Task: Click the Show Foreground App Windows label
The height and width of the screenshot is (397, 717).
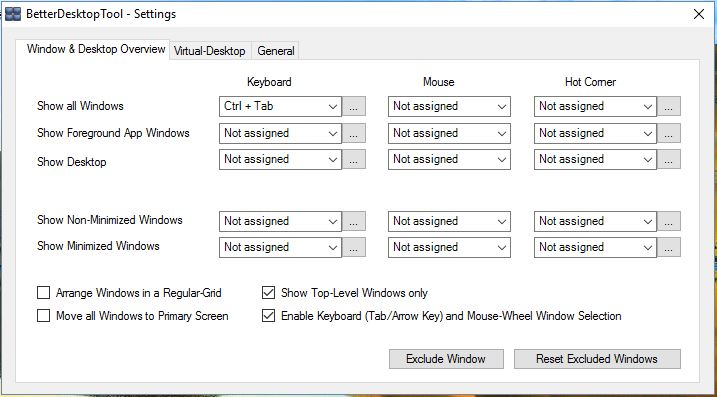Action: coord(113,133)
